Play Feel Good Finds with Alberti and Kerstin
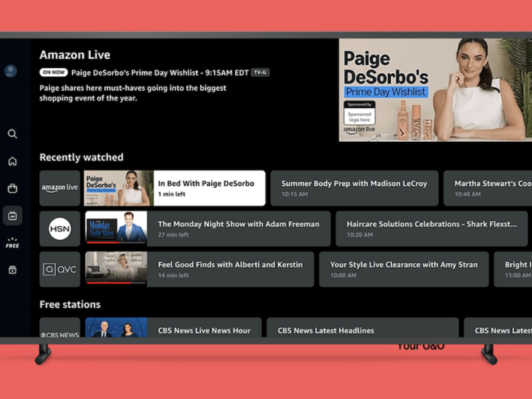 coord(199,269)
